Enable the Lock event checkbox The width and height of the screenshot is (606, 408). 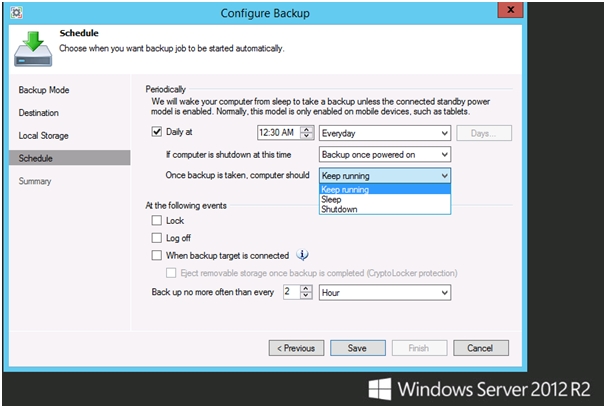click(x=157, y=220)
